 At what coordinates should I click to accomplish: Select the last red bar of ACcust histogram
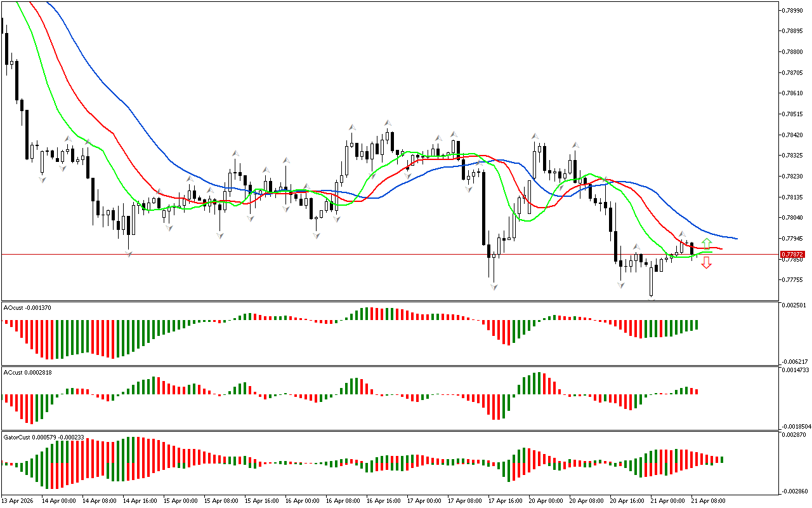696,392
